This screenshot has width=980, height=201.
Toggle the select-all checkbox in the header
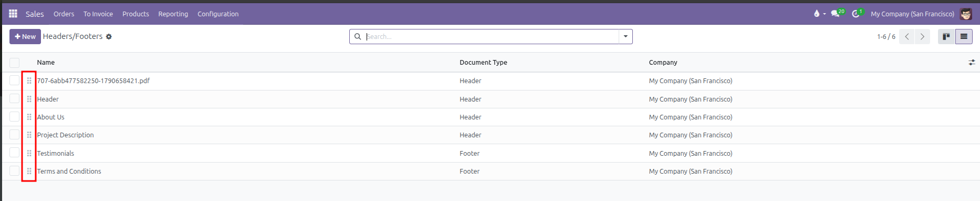pyautogui.click(x=14, y=63)
